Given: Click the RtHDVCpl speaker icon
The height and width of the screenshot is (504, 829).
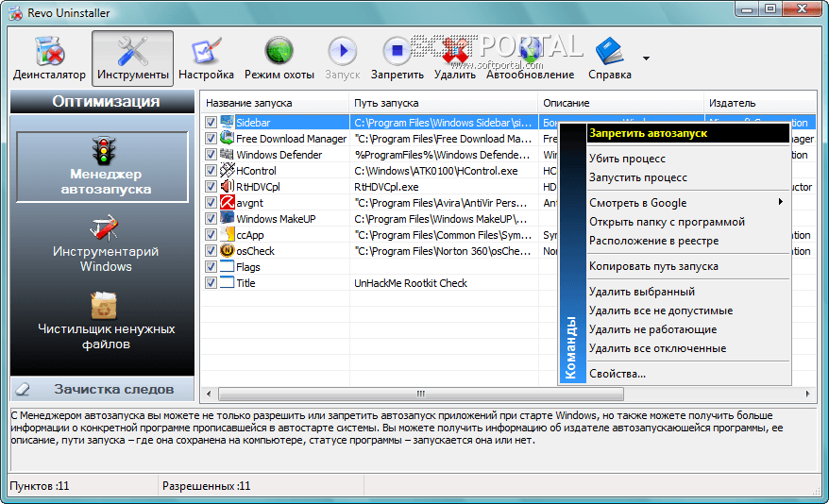Looking at the screenshot, I should (227, 186).
